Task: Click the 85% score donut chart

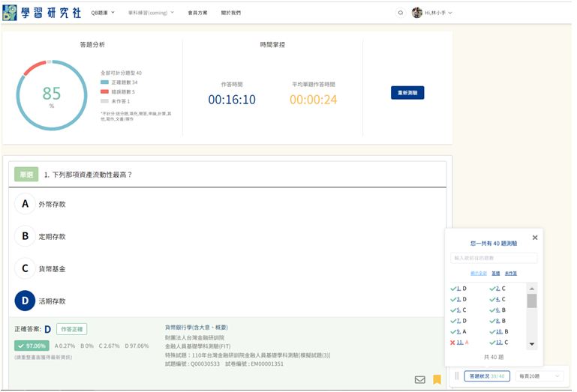Action: (x=51, y=95)
